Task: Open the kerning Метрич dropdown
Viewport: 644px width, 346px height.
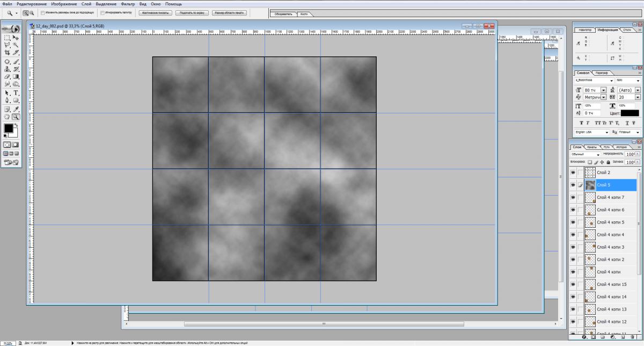Action: (604, 97)
